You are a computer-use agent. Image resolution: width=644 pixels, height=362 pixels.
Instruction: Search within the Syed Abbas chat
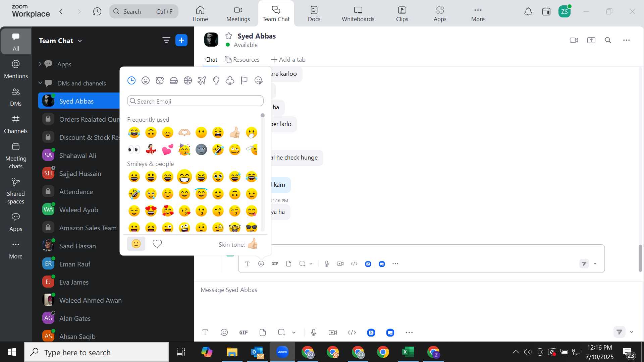click(x=608, y=40)
